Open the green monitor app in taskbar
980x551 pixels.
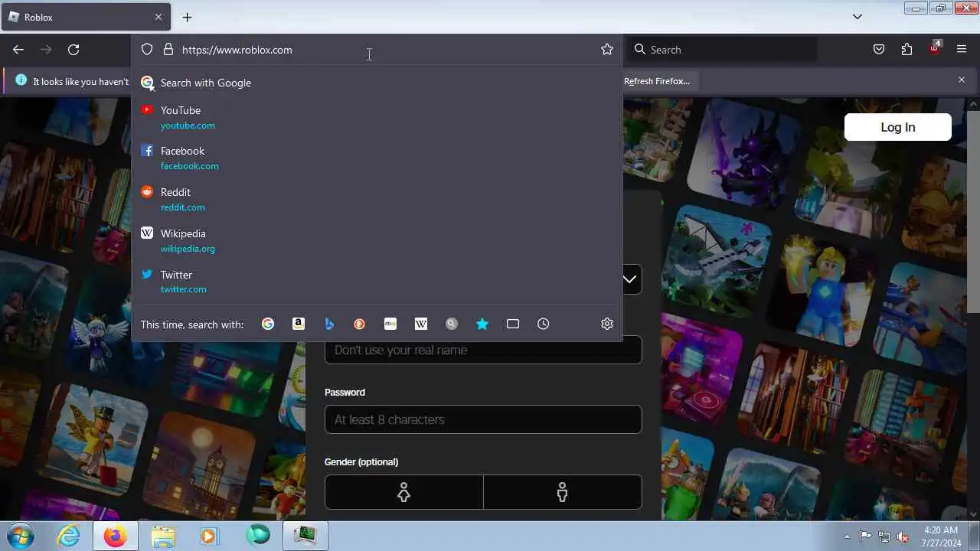[305, 536]
